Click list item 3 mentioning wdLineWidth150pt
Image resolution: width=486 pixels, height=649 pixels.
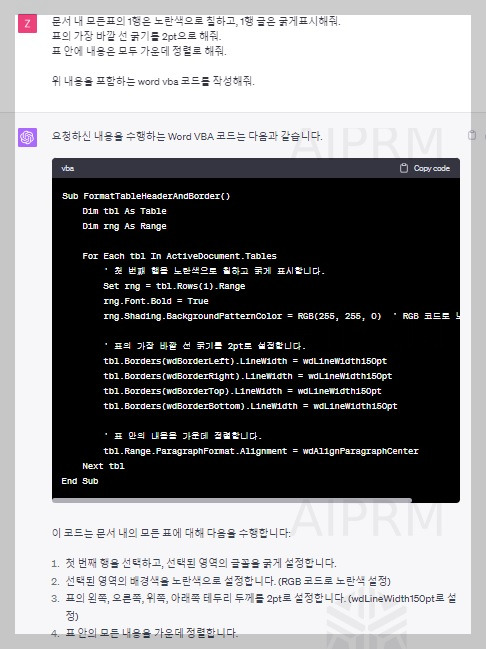pyautogui.click(x=260, y=606)
